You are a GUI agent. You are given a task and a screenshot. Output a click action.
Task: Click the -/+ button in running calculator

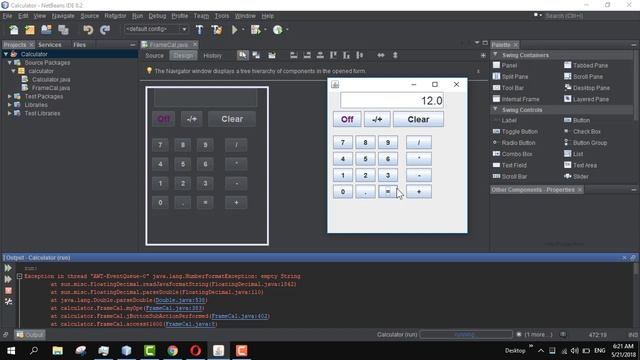[377, 119]
